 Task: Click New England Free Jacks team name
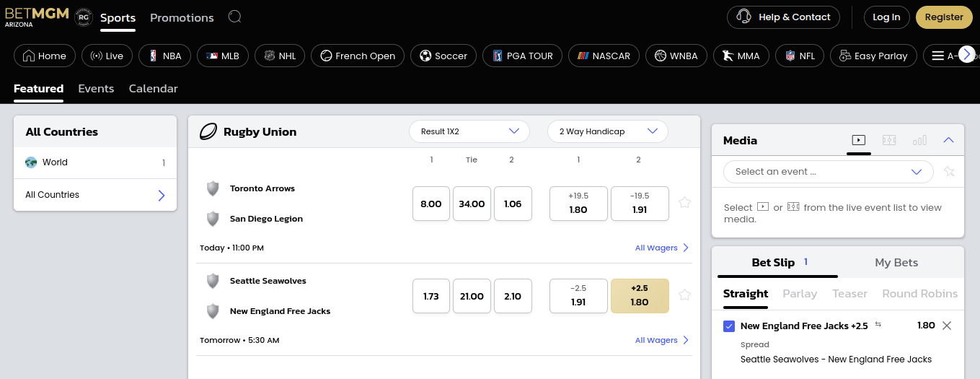tap(280, 311)
